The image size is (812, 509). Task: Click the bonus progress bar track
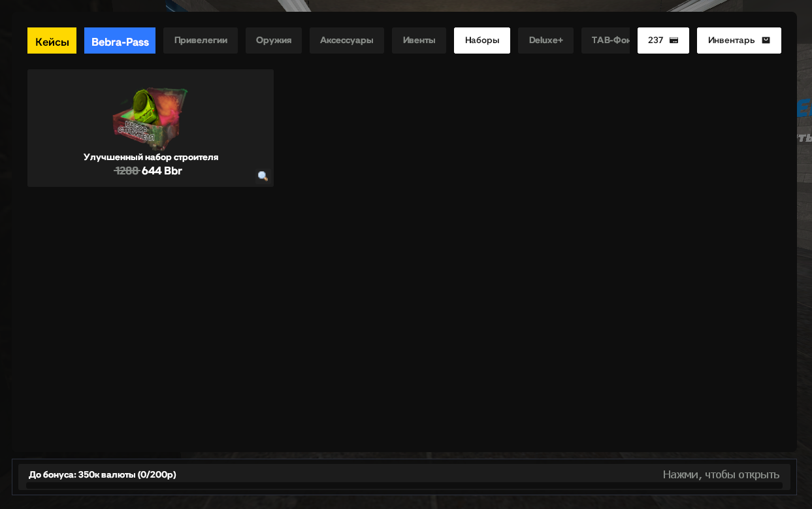tap(404, 485)
